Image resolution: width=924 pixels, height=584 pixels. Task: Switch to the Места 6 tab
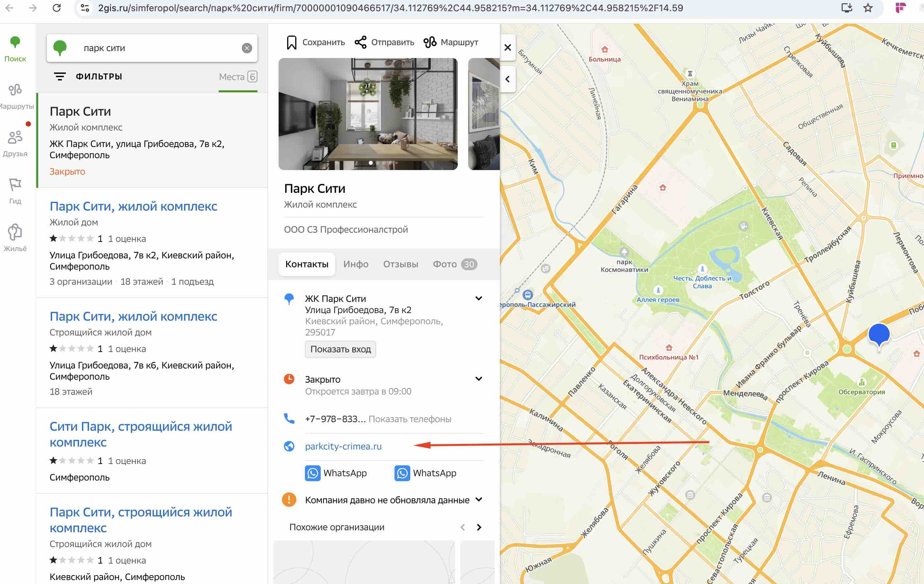(238, 77)
